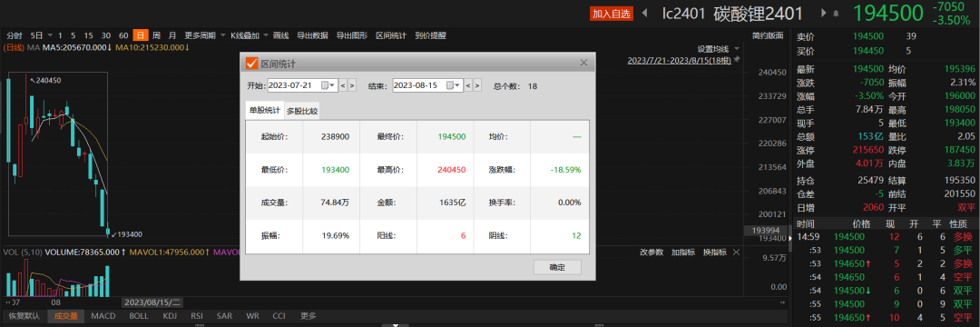
Task: Switch to the 单股统计 tab
Action: (265, 110)
